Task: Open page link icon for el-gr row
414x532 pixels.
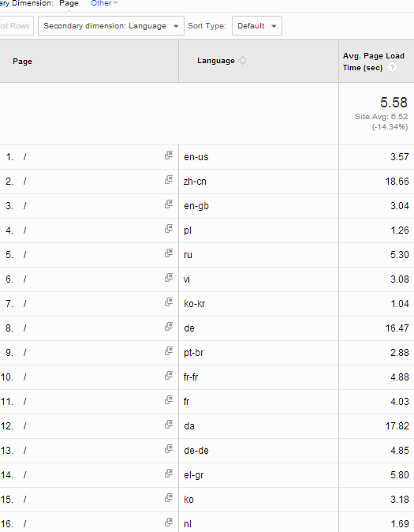Action: tap(169, 474)
